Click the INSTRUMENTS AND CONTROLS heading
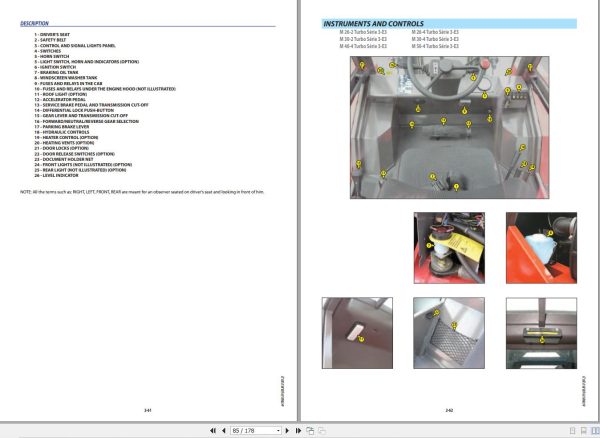The width and height of the screenshot is (600, 438). coord(373,24)
